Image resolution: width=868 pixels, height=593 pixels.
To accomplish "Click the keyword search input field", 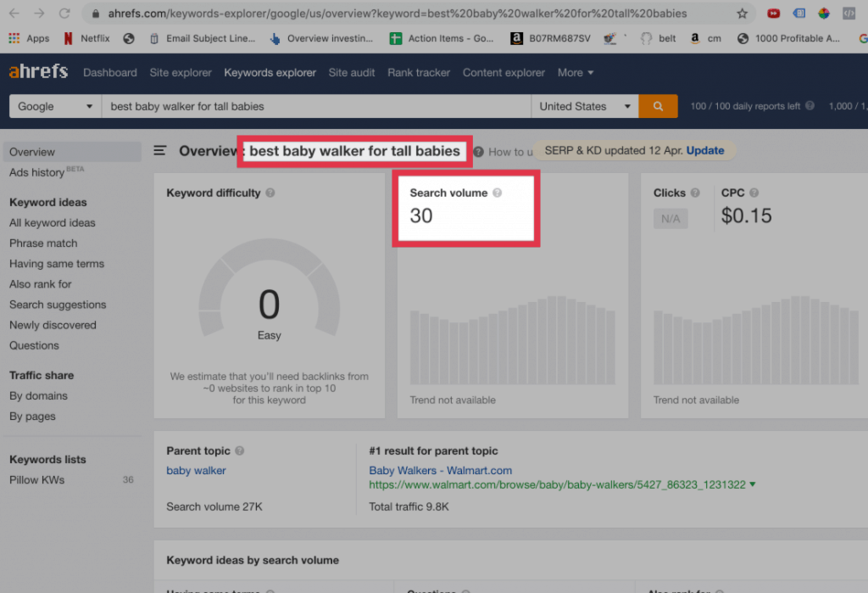I will pyautogui.click(x=316, y=106).
